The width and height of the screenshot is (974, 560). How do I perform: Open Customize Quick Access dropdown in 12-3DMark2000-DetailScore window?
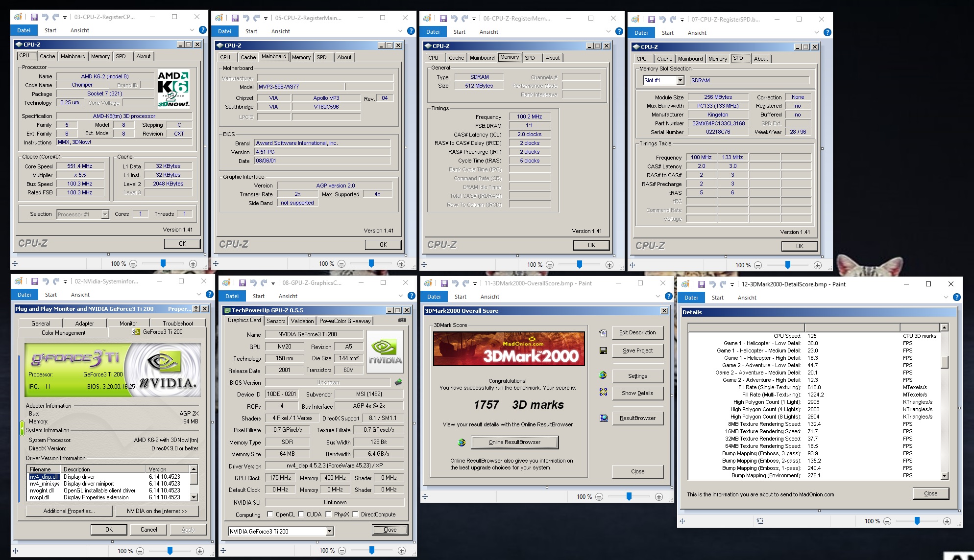732,284
